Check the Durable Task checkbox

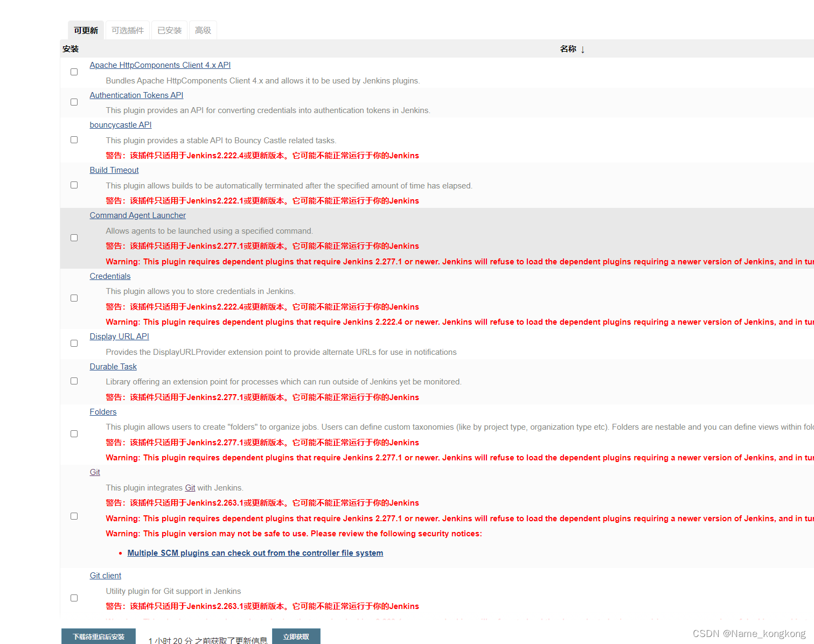tap(74, 381)
